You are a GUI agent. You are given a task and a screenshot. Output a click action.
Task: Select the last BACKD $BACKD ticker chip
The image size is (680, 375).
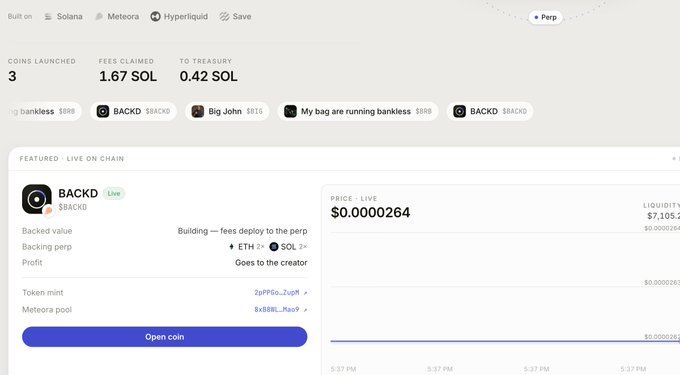coord(490,111)
